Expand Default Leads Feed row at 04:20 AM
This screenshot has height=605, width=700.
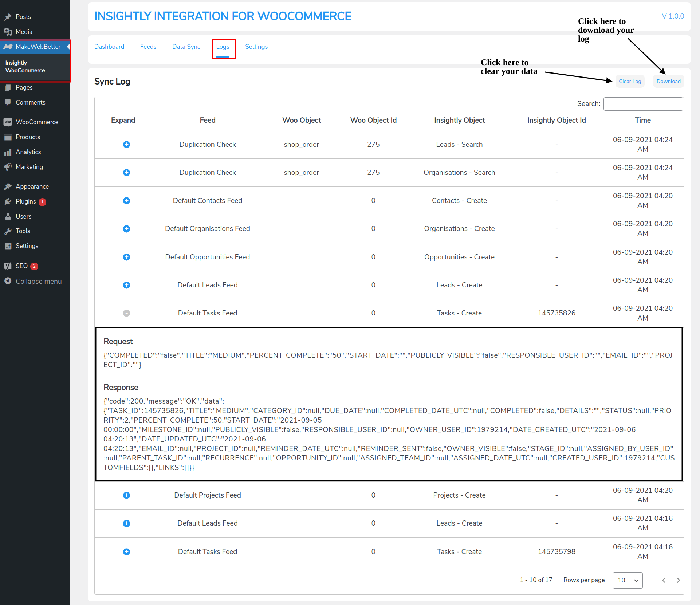126,285
